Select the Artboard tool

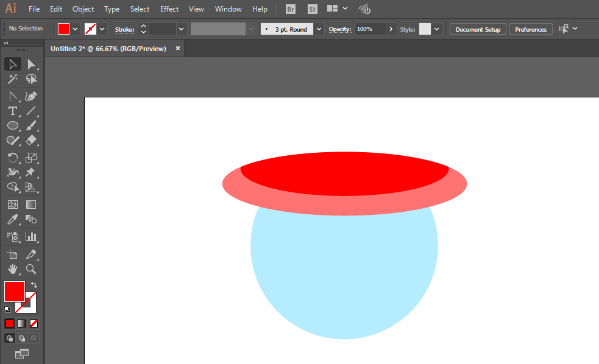13,254
